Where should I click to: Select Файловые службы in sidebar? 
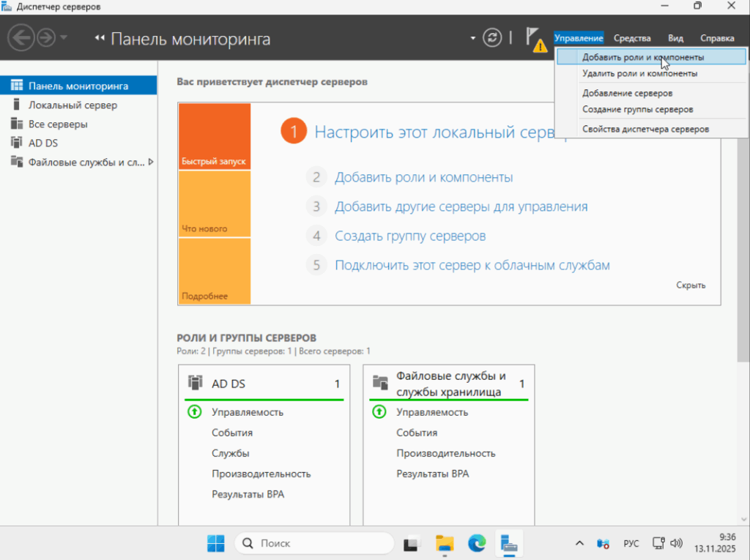[x=78, y=162]
